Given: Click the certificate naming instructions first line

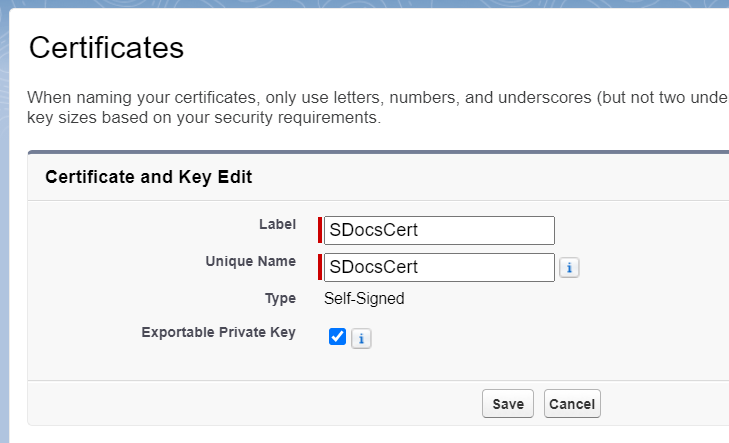Looking at the screenshot, I should coord(378,98).
